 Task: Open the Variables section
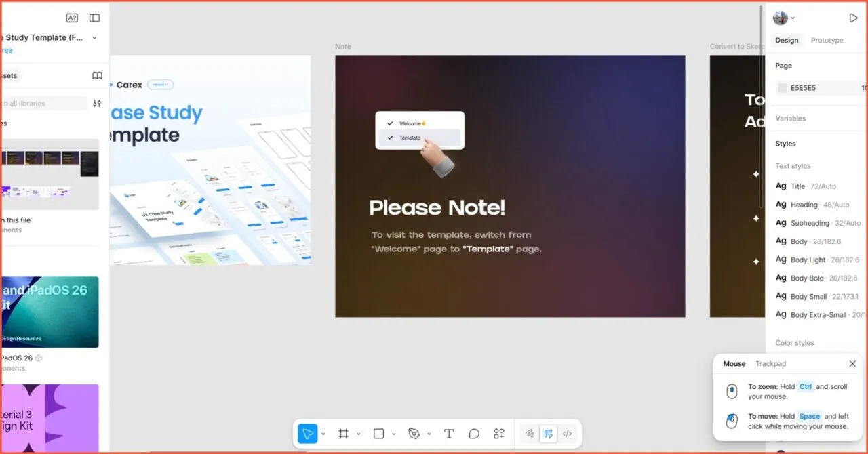(x=791, y=118)
